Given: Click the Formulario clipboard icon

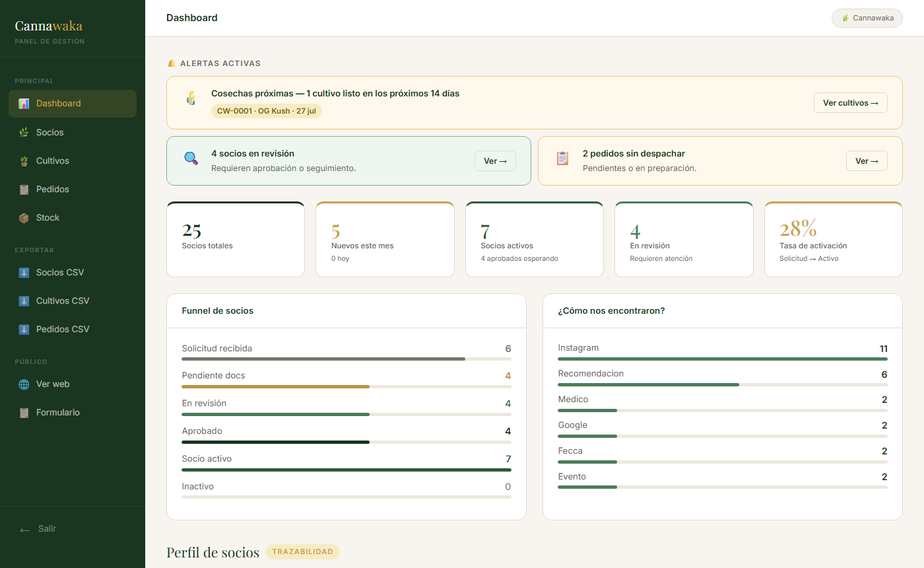Looking at the screenshot, I should 24,413.
